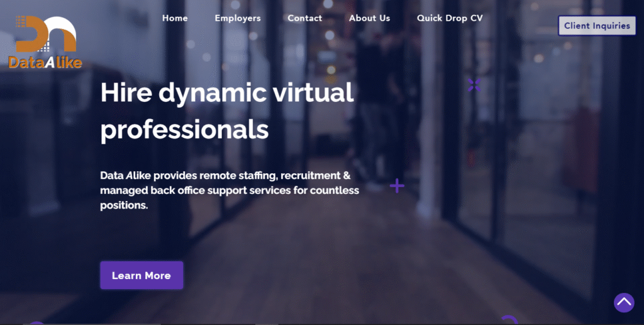
Task: Navigate to About Us
Action: tap(370, 18)
